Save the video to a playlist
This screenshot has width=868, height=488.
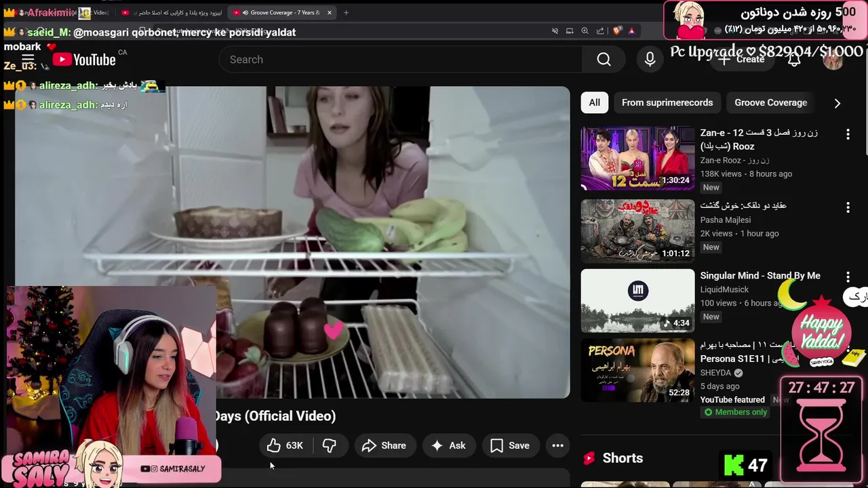coord(510,445)
